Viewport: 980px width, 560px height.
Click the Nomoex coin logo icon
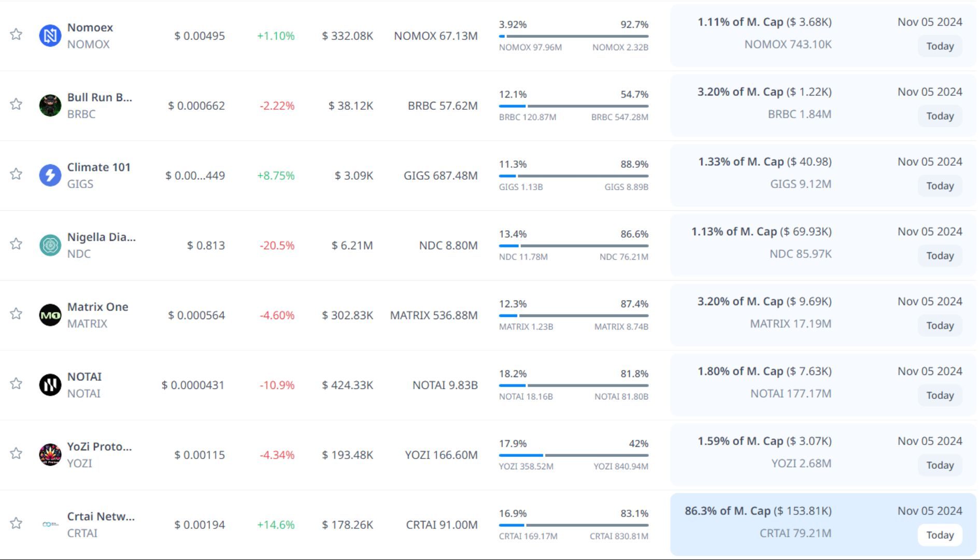pyautogui.click(x=50, y=36)
